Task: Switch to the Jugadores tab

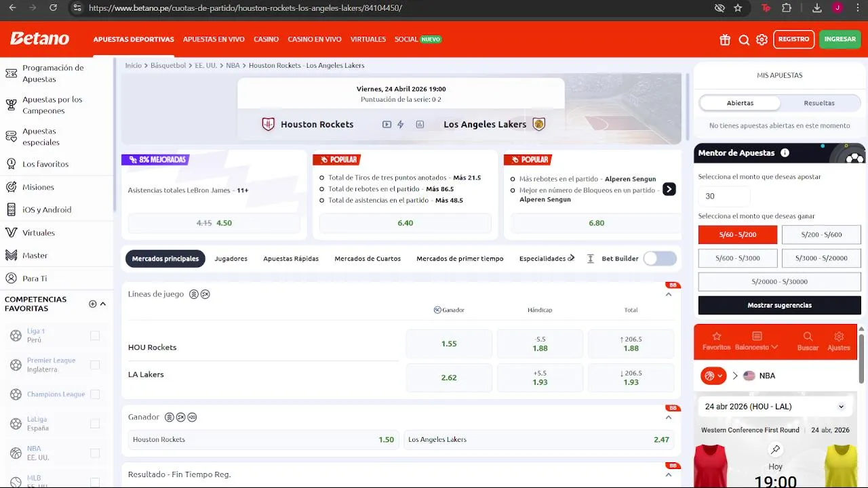Action: [x=231, y=259]
